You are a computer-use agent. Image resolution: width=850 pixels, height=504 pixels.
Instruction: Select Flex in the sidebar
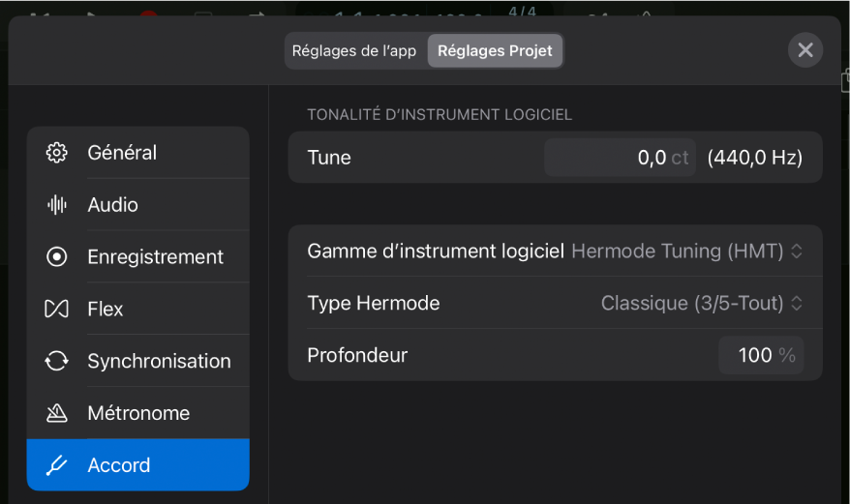tap(106, 310)
